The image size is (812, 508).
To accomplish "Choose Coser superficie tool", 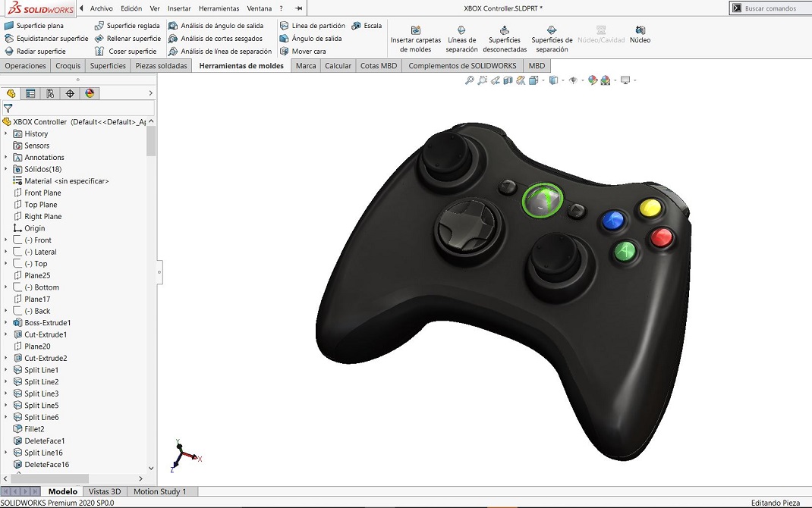I will [x=126, y=52].
